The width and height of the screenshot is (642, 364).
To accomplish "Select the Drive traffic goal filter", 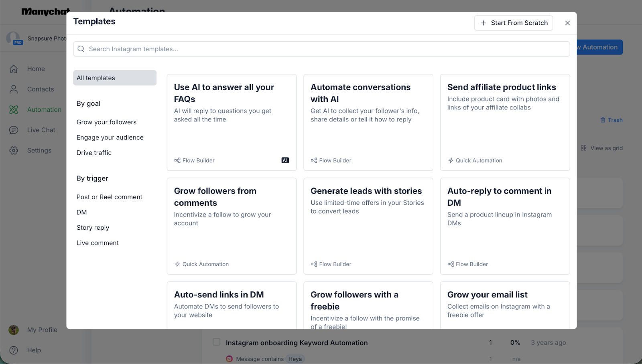I will [94, 153].
